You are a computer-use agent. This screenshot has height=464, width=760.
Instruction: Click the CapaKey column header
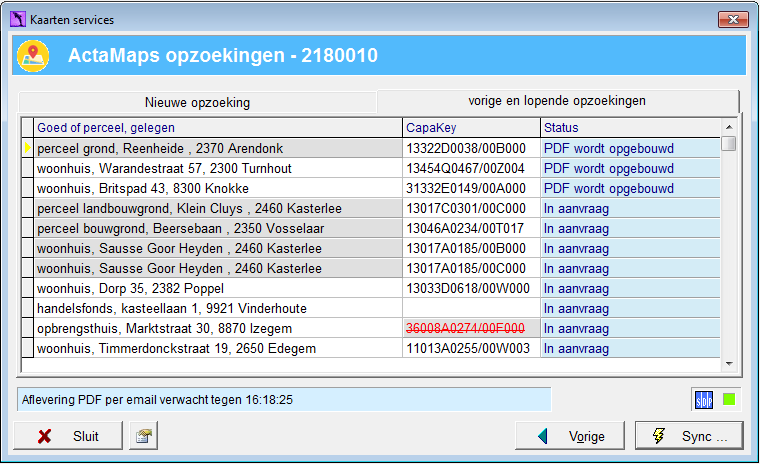coord(471,128)
